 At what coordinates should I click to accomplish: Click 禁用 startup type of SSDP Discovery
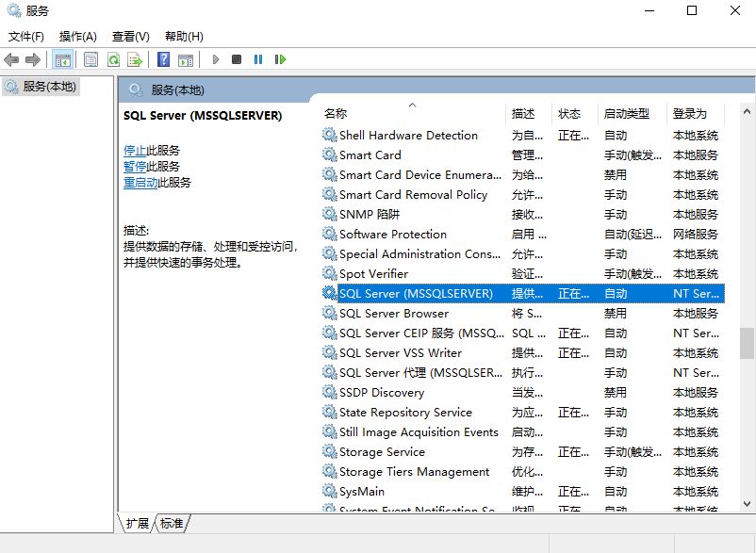point(616,393)
